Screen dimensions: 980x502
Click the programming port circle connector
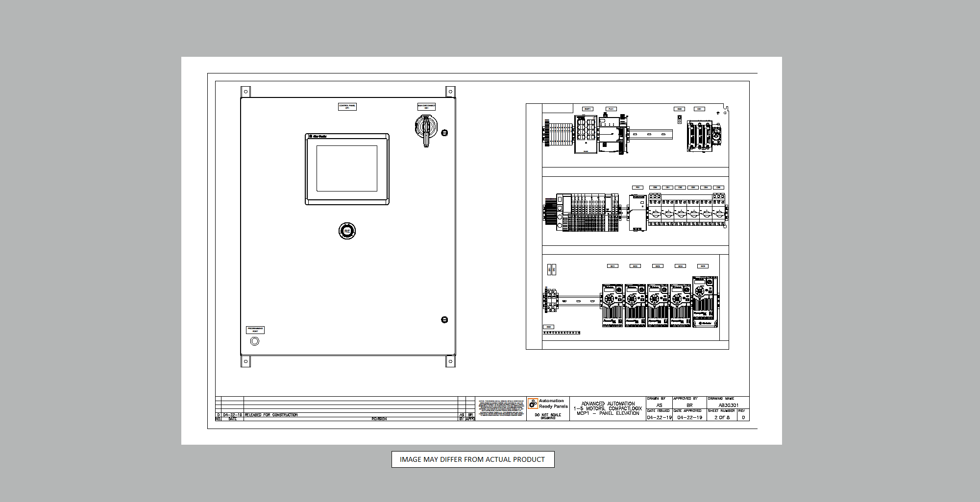point(255,341)
